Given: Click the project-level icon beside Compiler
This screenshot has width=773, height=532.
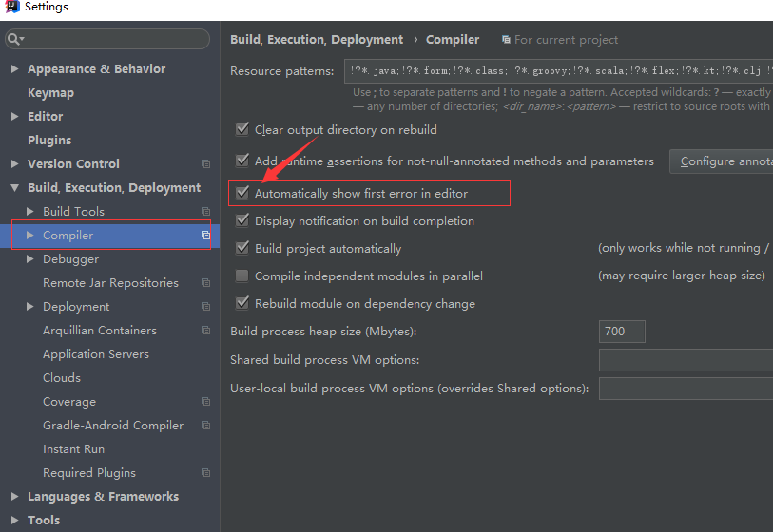Looking at the screenshot, I should click(x=205, y=236).
